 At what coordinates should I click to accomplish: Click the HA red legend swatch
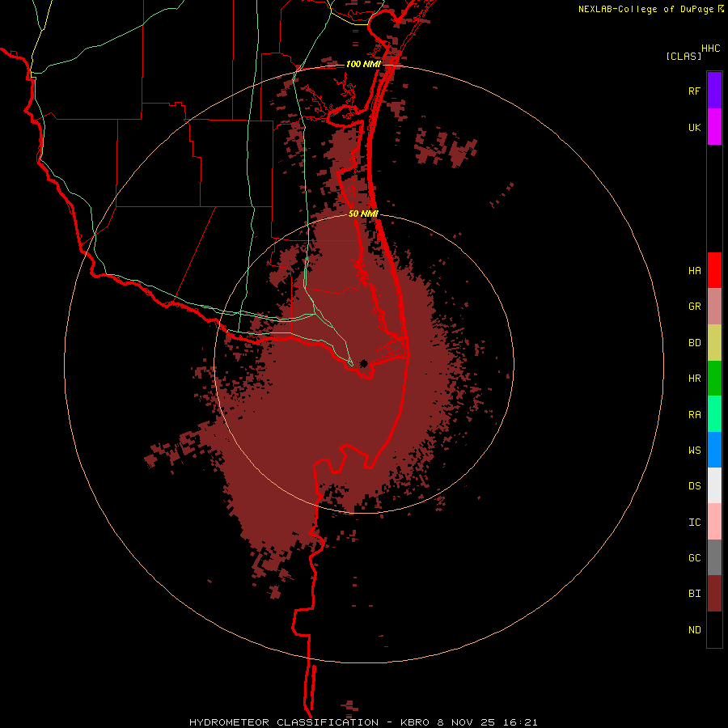[x=714, y=270]
